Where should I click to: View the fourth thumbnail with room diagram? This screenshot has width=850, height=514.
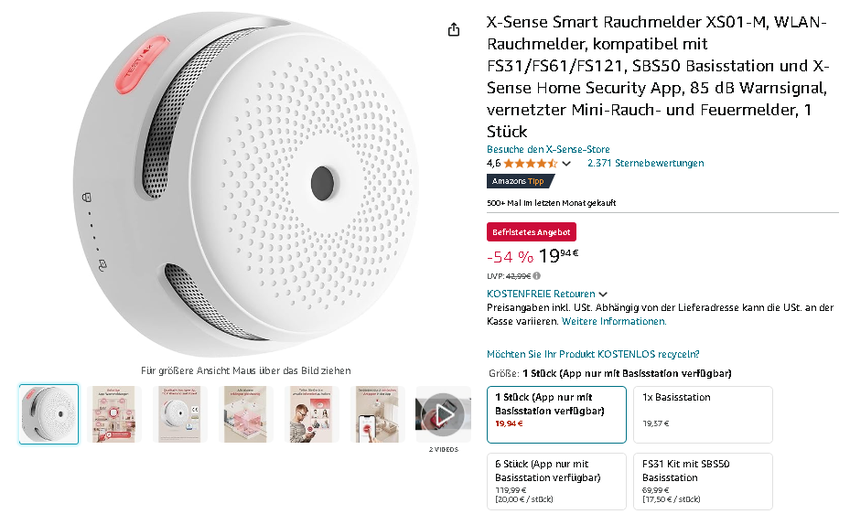[x=246, y=414]
